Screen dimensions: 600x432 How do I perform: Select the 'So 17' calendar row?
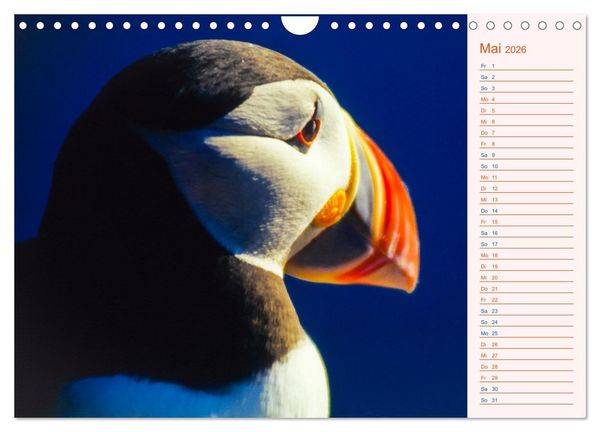[x=527, y=244]
